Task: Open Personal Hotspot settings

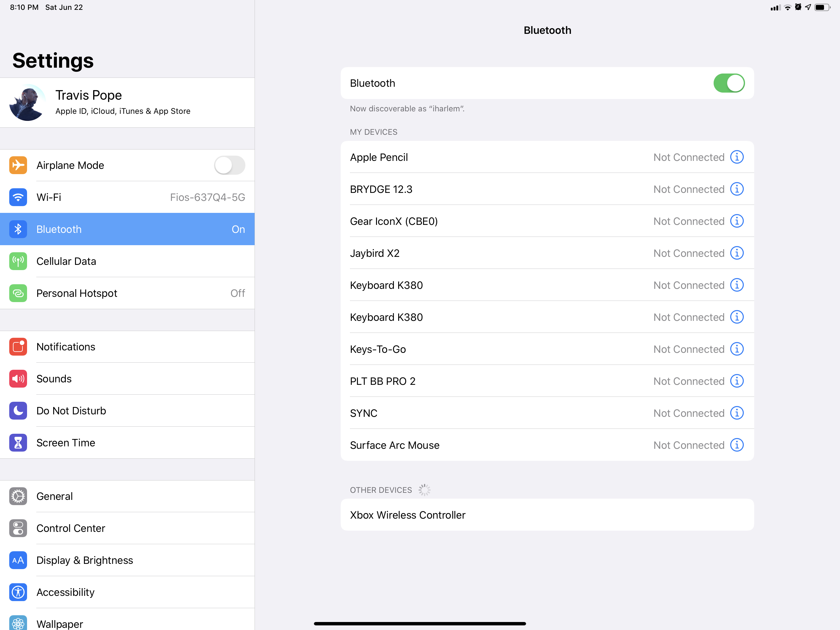Action: [127, 293]
